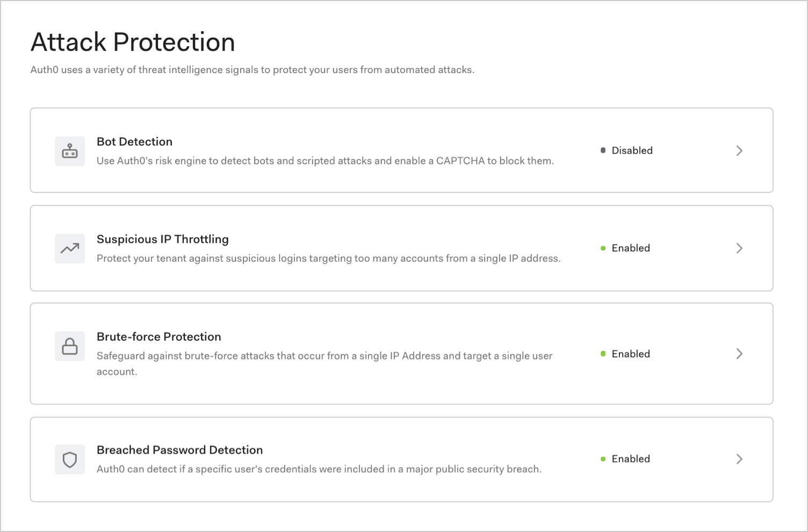This screenshot has height=532, width=808.
Task: Click the green dot beside Brute-force Protection status
Action: [x=602, y=354]
